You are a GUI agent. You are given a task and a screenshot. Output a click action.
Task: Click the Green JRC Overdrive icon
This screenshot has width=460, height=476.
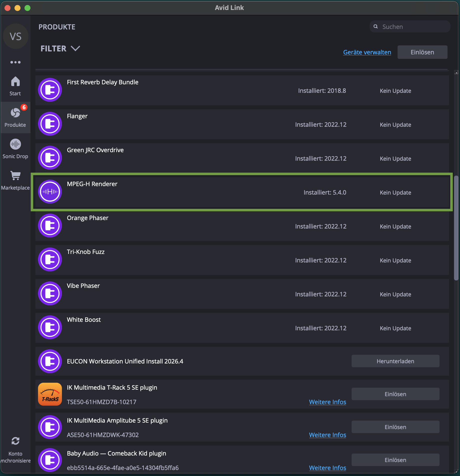[50, 158]
